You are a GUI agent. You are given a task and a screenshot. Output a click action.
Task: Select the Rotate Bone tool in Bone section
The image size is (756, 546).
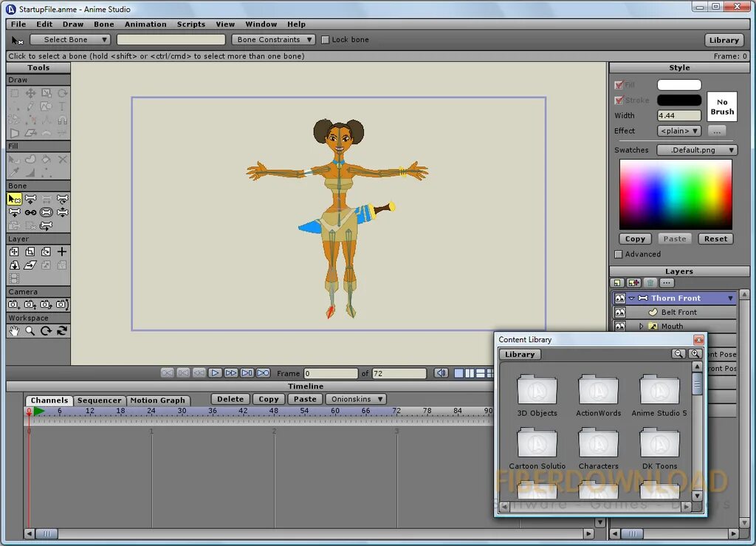pos(62,199)
